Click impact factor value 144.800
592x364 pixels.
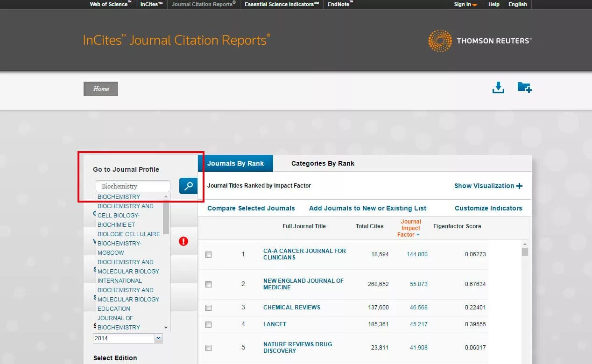point(417,254)
